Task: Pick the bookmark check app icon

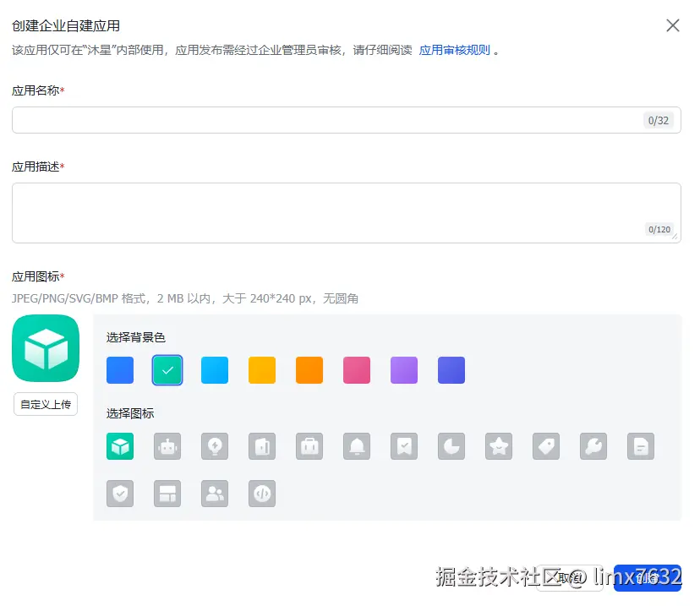Action: click(404, 445)
